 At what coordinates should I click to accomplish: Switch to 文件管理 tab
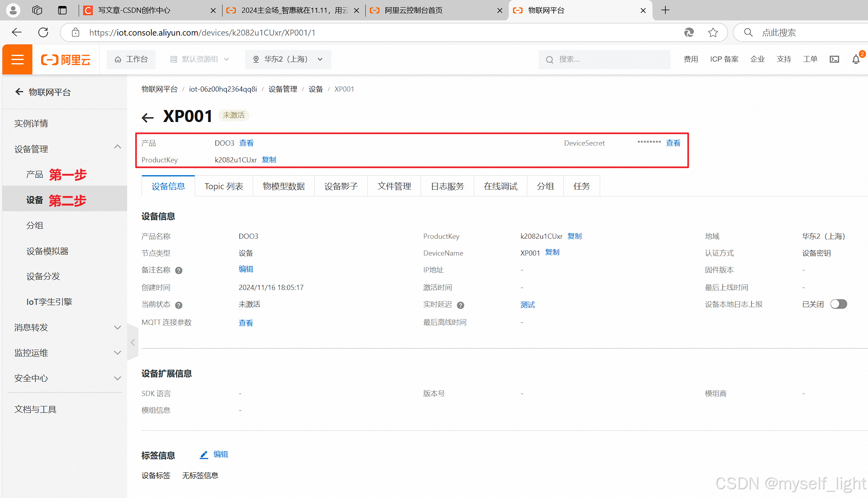click(x=394, y=186)
